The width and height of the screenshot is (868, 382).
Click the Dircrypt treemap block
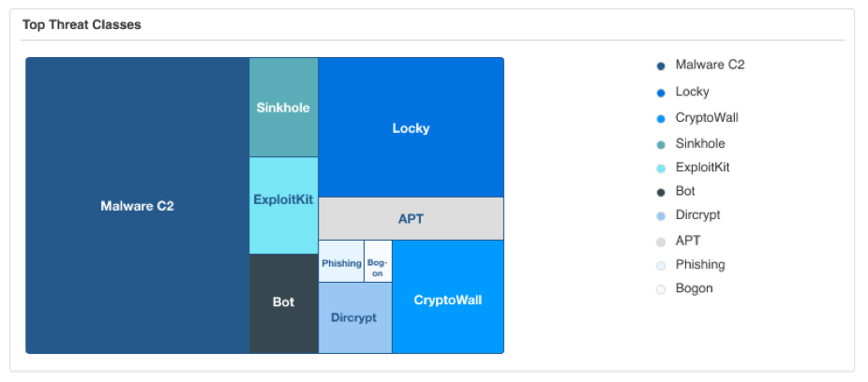354,317
